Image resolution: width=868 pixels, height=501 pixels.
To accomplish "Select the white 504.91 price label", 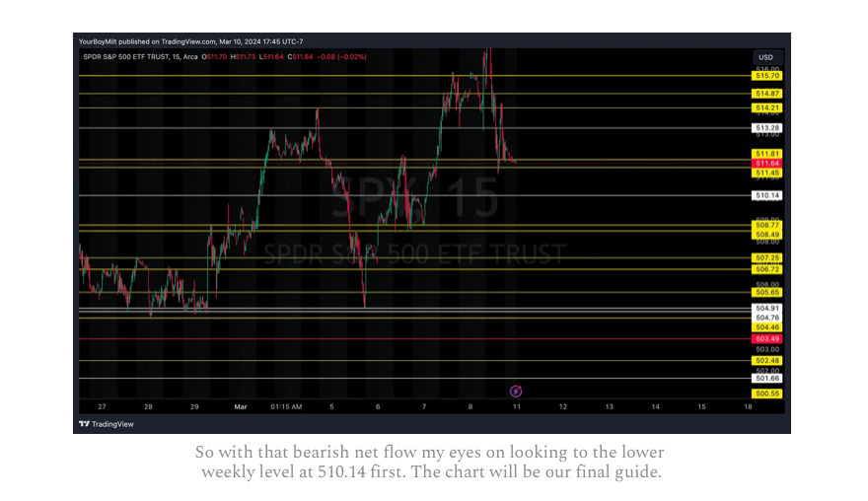I will click(766, 309).
